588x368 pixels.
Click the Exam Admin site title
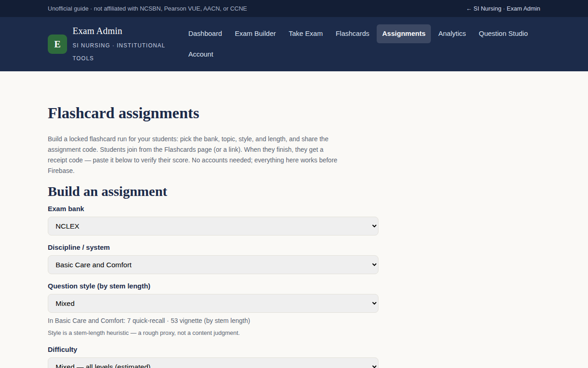(97, 31)
